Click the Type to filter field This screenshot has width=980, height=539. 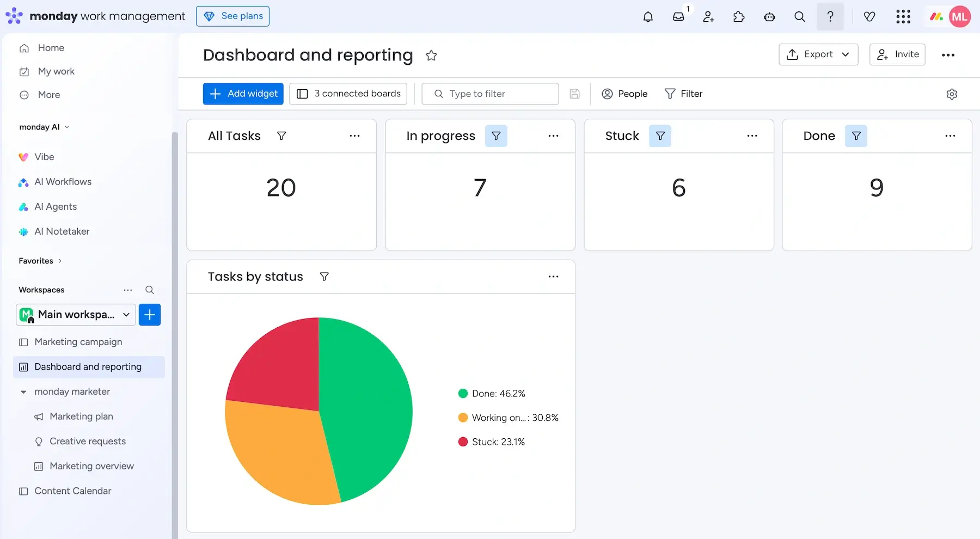coord(489,94)
